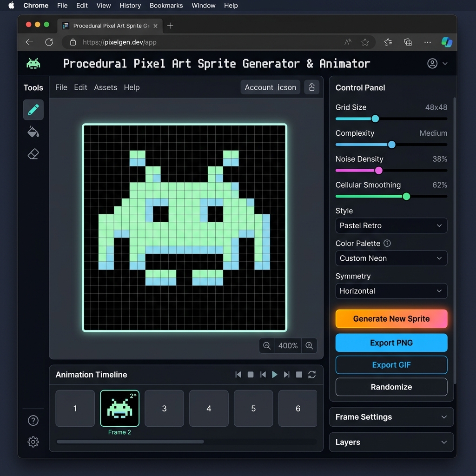Open the macOS Bookmarks menu
The width and height of the screenshot is (476, 476).
pos(166,6)
